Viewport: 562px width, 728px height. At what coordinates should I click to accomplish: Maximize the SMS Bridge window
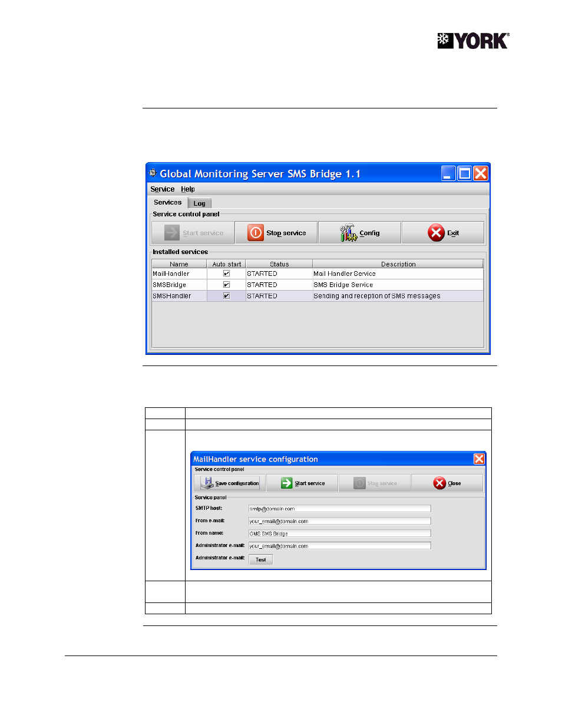(465, 173)
